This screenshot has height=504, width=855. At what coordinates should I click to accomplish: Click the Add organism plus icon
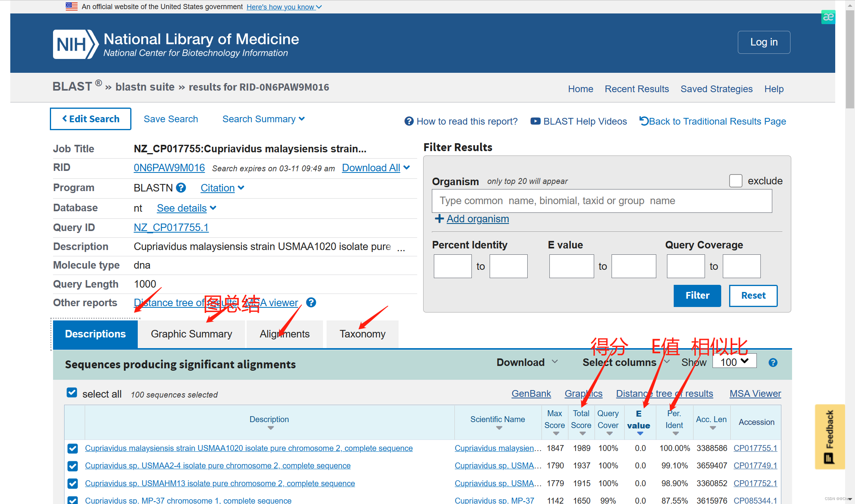click(439, 219)
